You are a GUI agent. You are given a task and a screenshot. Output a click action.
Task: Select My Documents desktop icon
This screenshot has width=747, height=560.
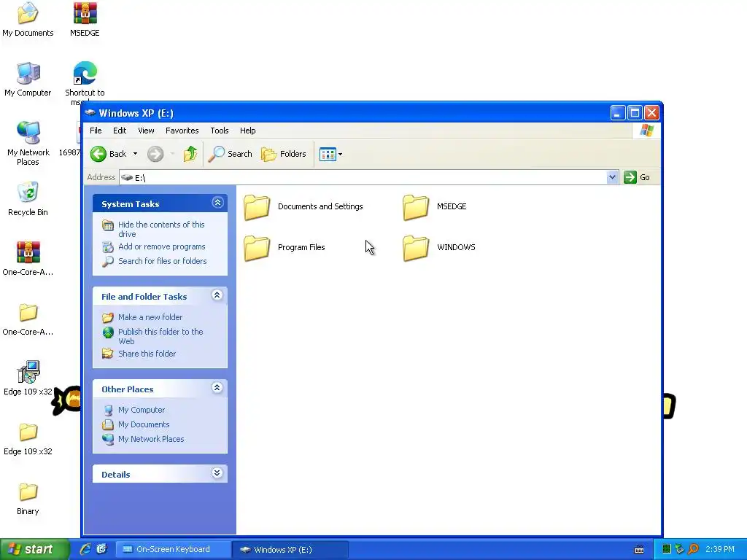tap(28, 19)
